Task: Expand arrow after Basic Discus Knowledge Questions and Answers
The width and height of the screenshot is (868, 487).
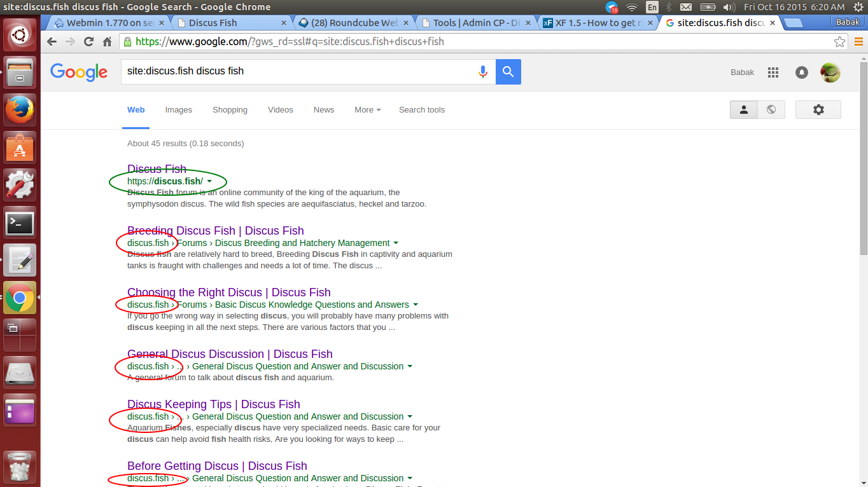Action: coord(416,305)
